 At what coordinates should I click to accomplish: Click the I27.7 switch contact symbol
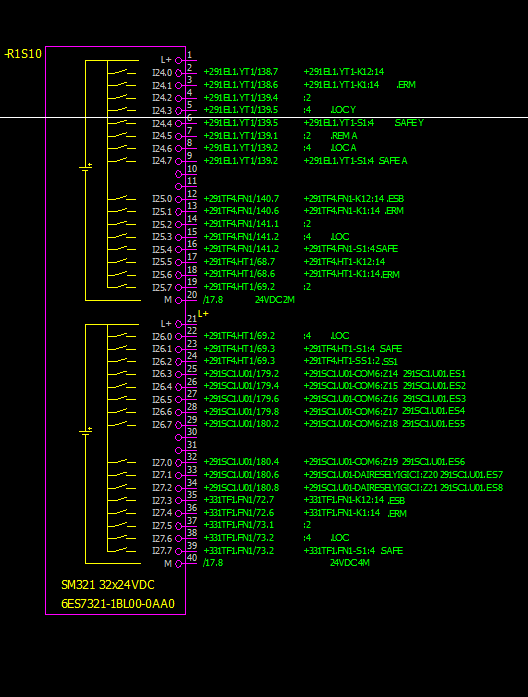click(x=122, y=551)
